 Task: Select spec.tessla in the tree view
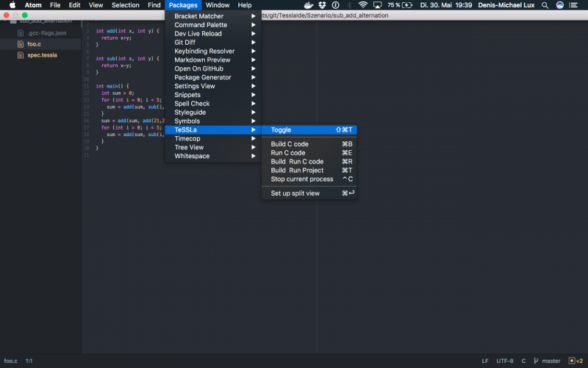[x=40, y=55]
